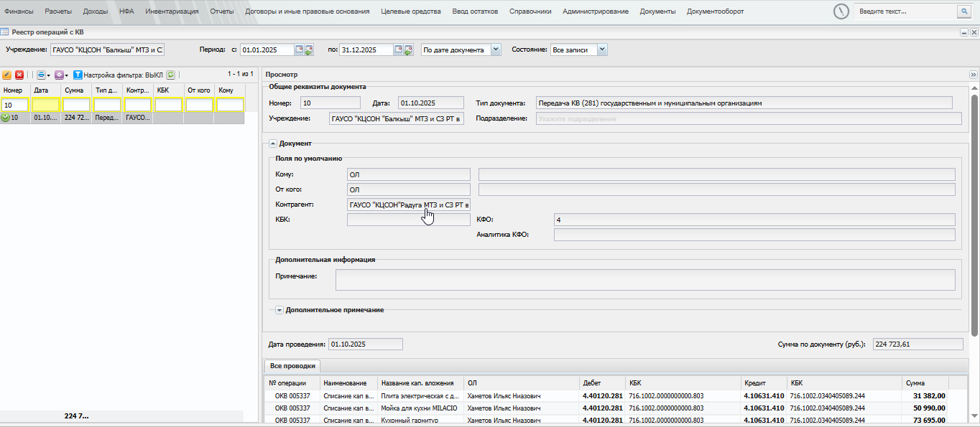The image size is (980, 427).
Task: Click the clock icon in the top bar
Action: (x=841, y=11)
